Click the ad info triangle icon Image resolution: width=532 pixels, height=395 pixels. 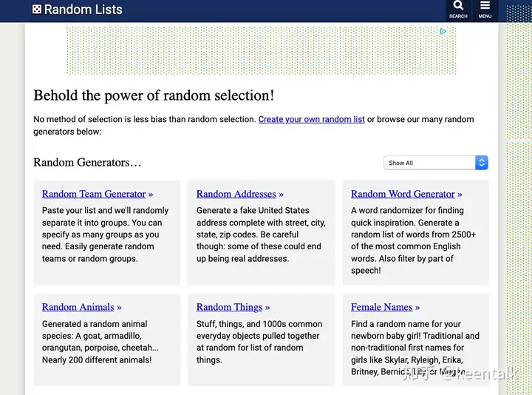tap(443, 32)
